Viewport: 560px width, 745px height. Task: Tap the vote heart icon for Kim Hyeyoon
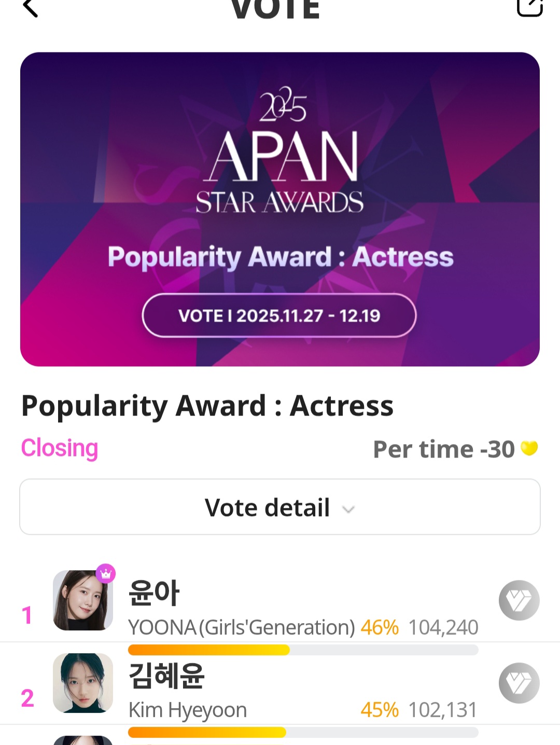(519, 683)
